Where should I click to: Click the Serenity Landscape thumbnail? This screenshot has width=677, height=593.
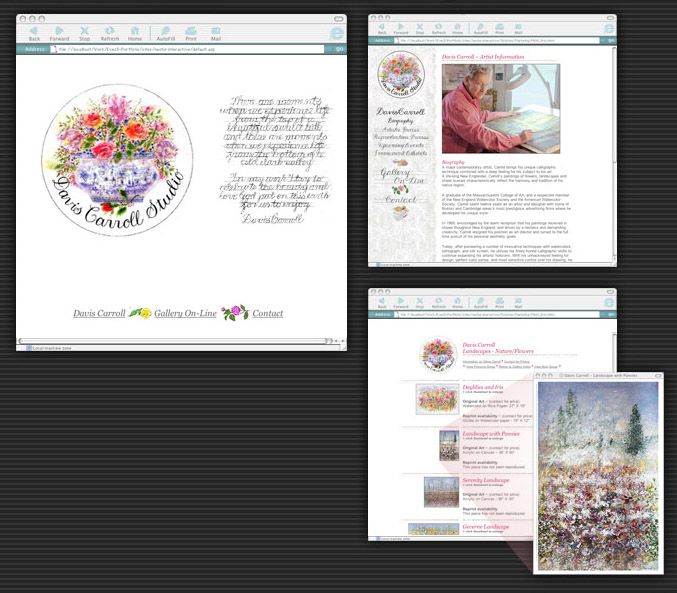pos(441,492)
